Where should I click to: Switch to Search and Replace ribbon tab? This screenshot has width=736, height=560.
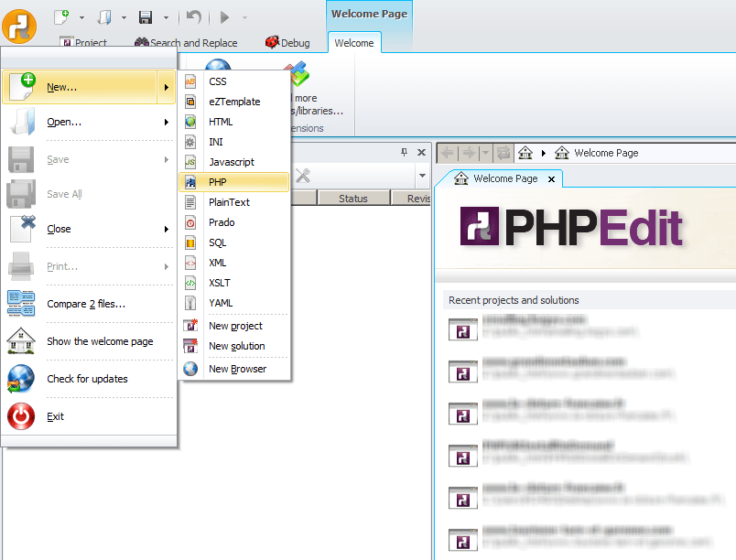tap(186, 43)
